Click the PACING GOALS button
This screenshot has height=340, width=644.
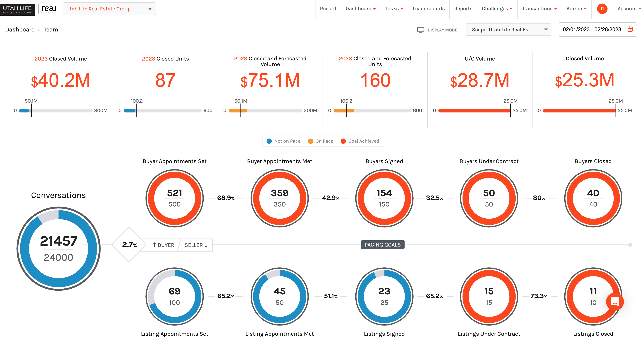click(x=382, y=245)
